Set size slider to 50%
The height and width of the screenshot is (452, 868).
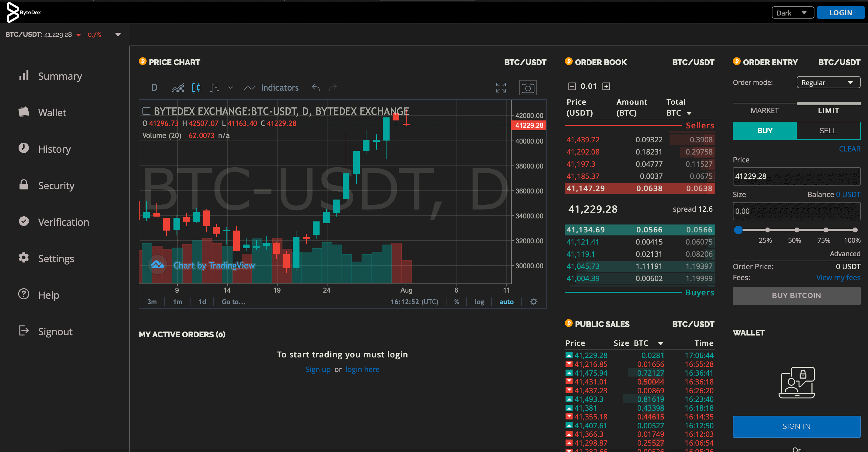(796, 230)
